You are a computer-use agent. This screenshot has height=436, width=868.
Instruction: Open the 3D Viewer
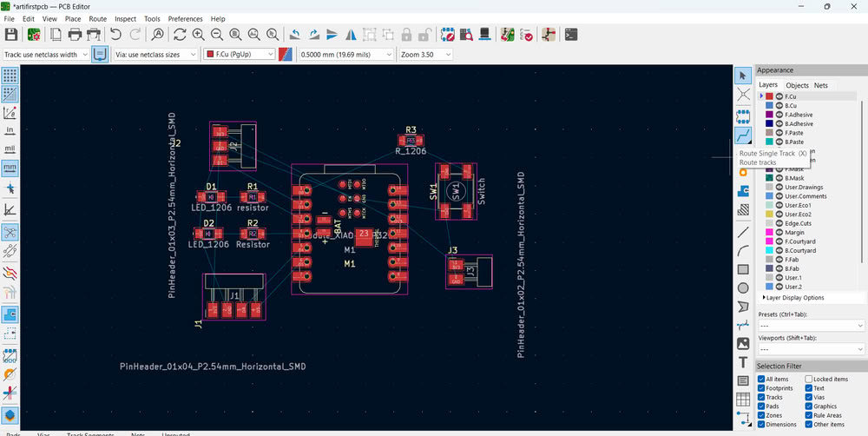[x=485, y=35]
